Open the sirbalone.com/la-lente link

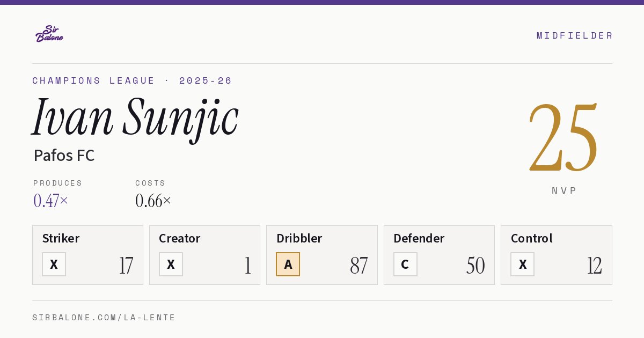point(104,318)
